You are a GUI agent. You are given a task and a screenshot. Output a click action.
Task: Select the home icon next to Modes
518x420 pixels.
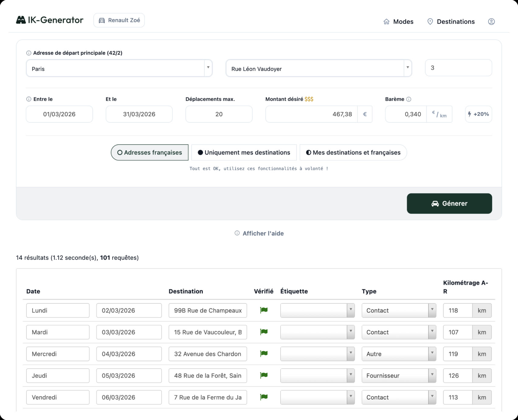point(386,22)
